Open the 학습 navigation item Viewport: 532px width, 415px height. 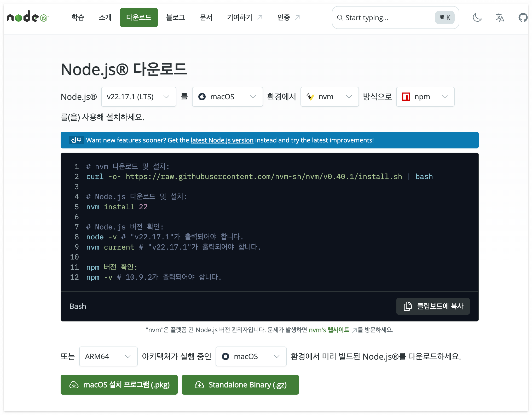pos(78,18)
